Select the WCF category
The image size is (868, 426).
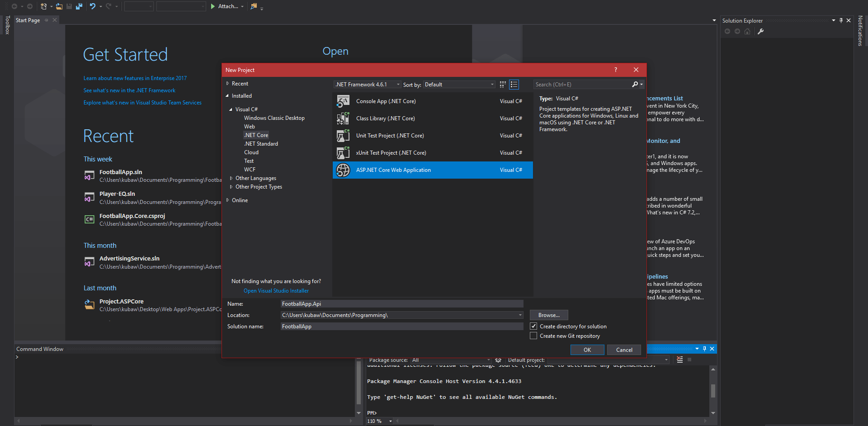coord(250,170)
